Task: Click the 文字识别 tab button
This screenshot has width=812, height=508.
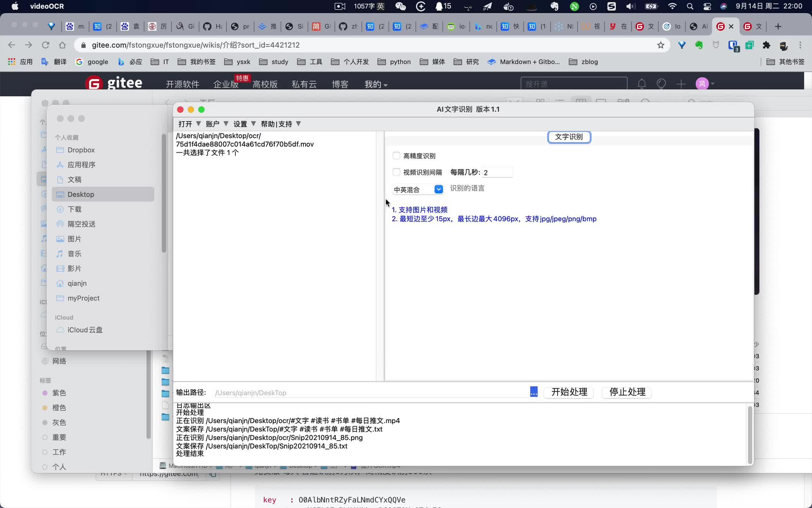Action: (x=569, y=137)
